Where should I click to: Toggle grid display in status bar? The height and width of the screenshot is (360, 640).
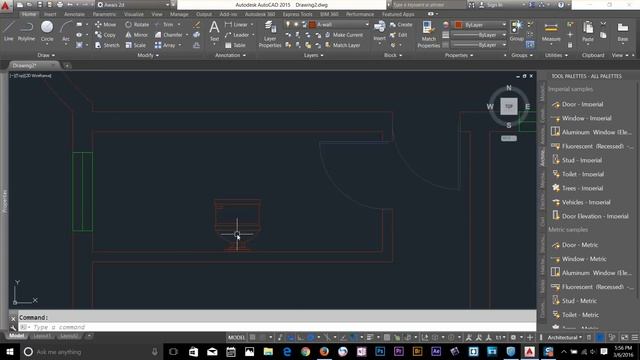coord(253,338)
